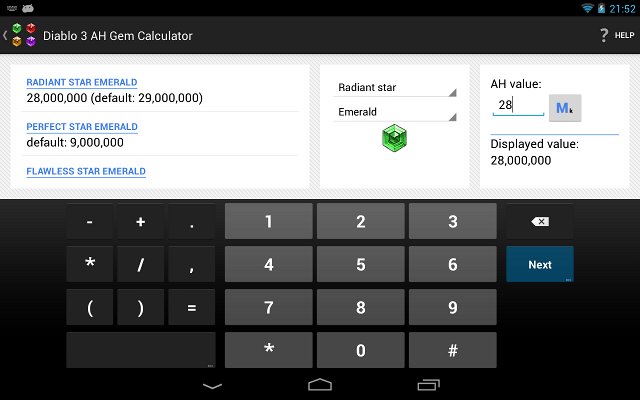Tap the 'AH value:' label
This screenshot has width=640, height=400.
pos(516,84)
